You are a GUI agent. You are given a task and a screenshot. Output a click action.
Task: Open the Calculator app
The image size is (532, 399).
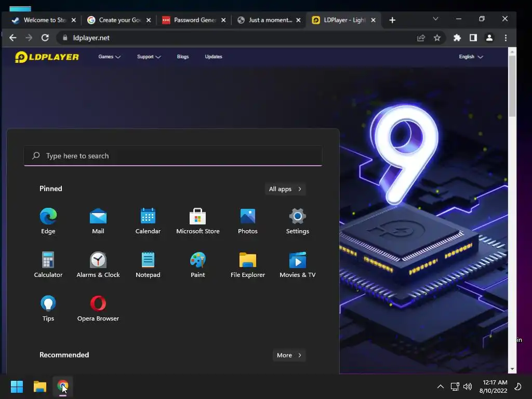[x=48, y=264]
